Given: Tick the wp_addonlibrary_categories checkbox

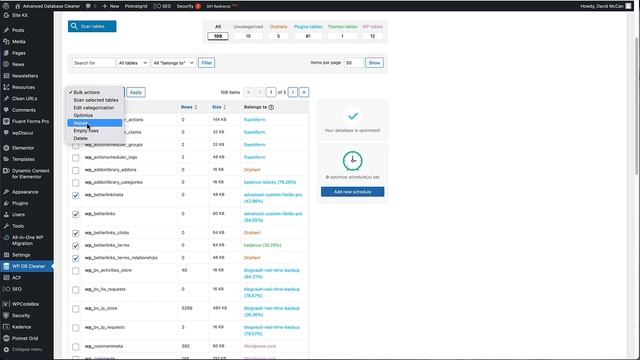Looking at the screenshot, I should [x=76, y=183].
